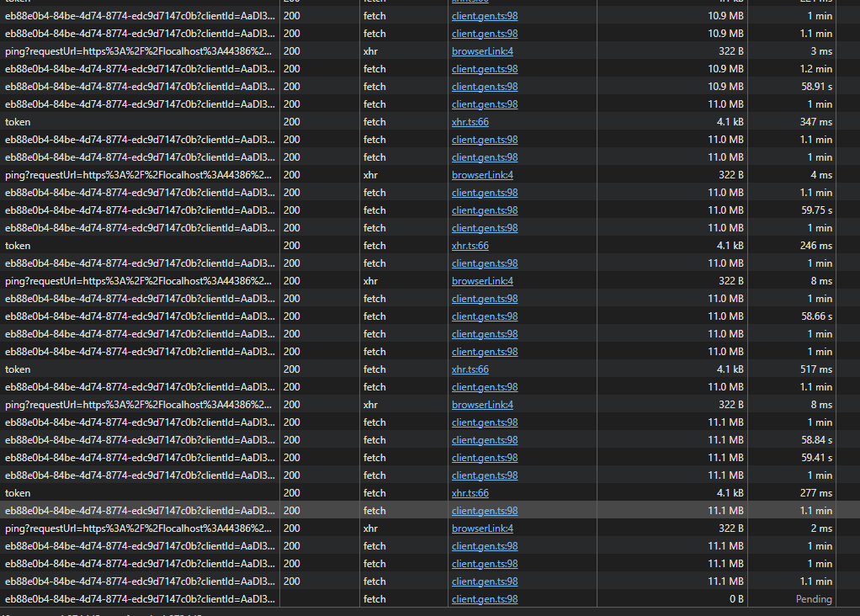860x616 pixels.
Task: Select the ping request name taking 2 ms
Action: tap(139, 528)
